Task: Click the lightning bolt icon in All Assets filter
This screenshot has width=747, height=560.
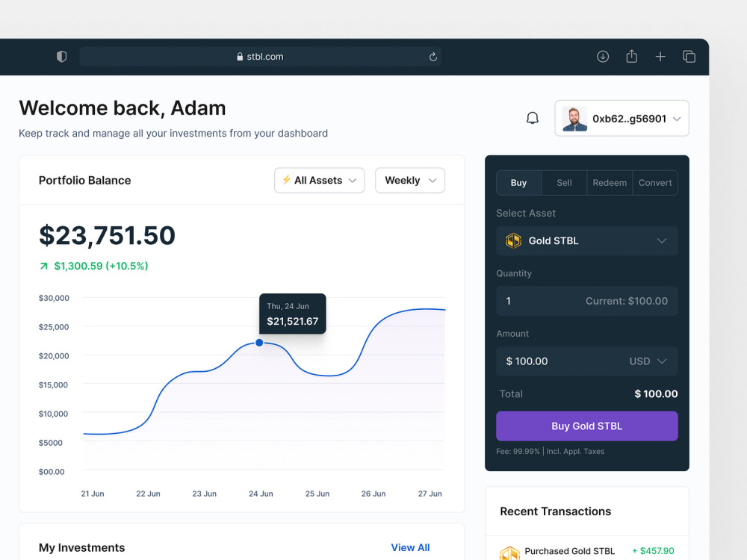Action: 287,180
